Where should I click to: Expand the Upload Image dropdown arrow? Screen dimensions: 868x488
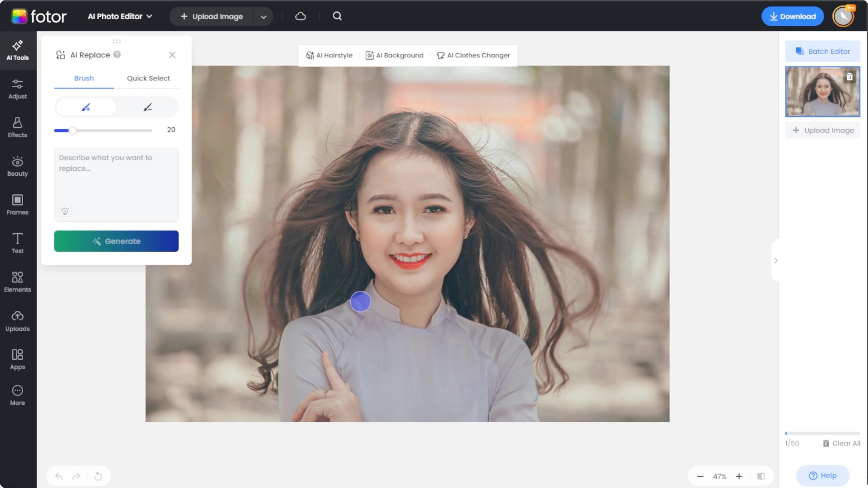tap(263, 17)
